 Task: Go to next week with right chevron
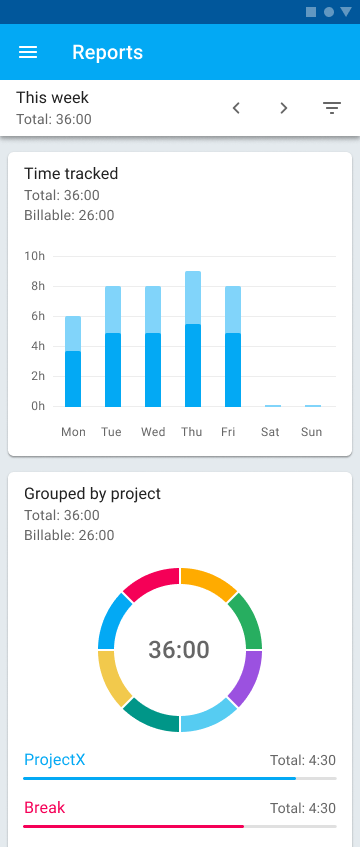284,108
